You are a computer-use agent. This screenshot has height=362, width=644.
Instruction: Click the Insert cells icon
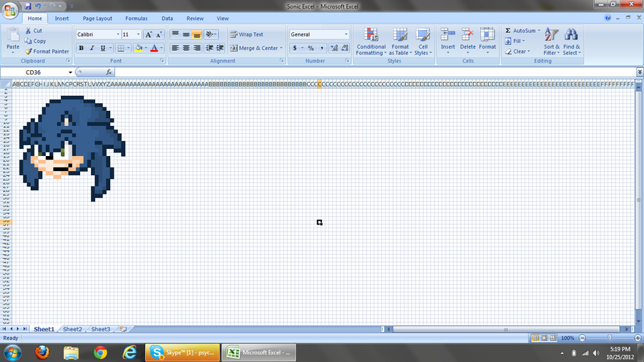(x=448, y=34)
